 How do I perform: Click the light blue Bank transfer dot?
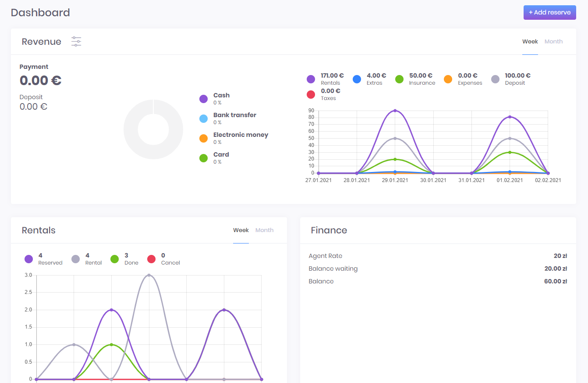[x=203, y=118]
